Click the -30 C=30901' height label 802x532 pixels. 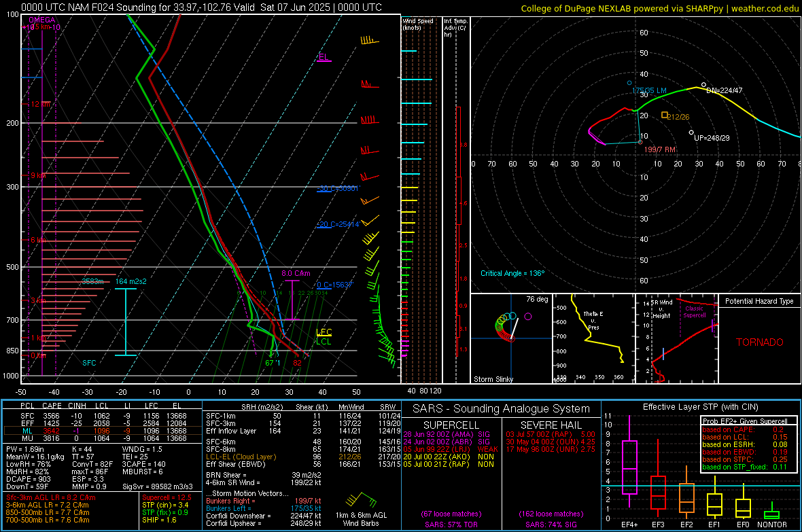(x=338, y=188)
